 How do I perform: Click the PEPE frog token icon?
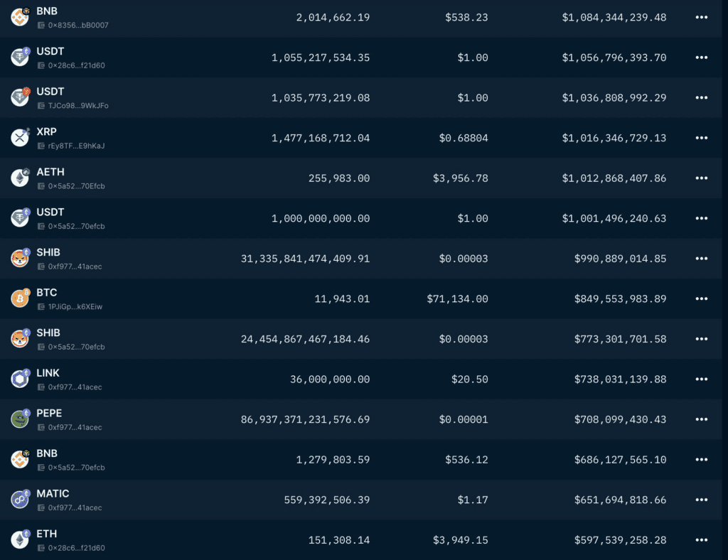tap(19, 419)
